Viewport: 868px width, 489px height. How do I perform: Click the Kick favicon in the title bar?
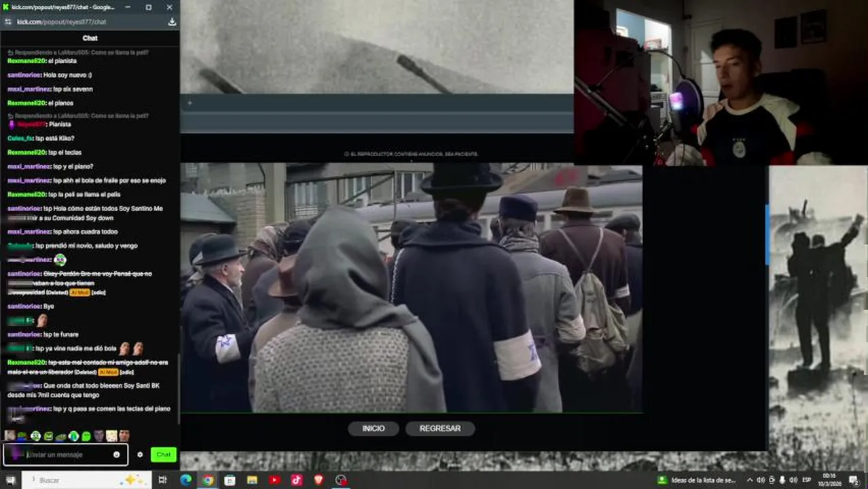(5, 7)
